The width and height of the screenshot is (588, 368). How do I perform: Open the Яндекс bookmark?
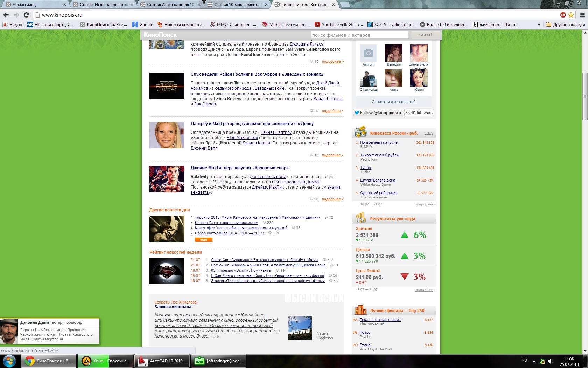13,25
